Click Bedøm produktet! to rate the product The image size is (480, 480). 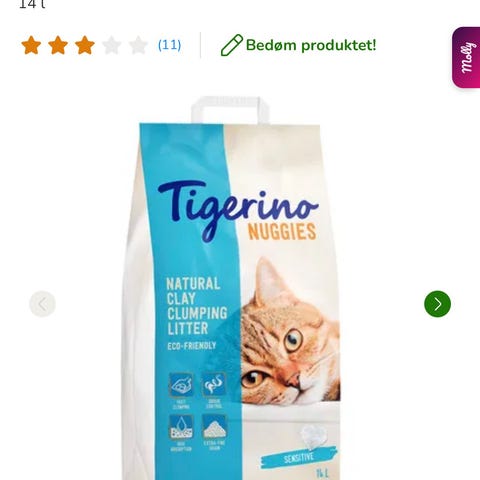click(311, 45)
